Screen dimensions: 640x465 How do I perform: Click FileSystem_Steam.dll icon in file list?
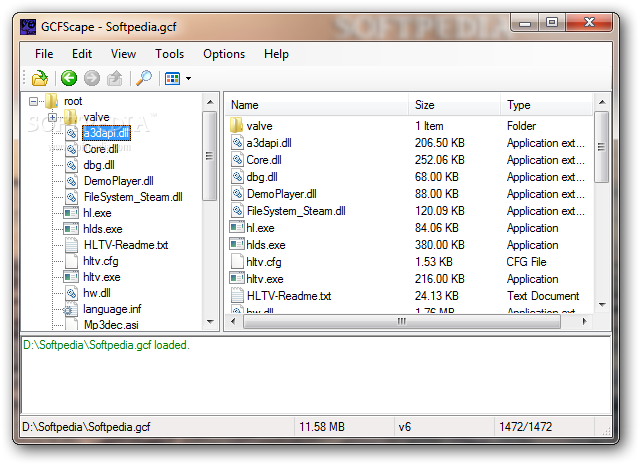pyautogui.click(x=237, y=211)
